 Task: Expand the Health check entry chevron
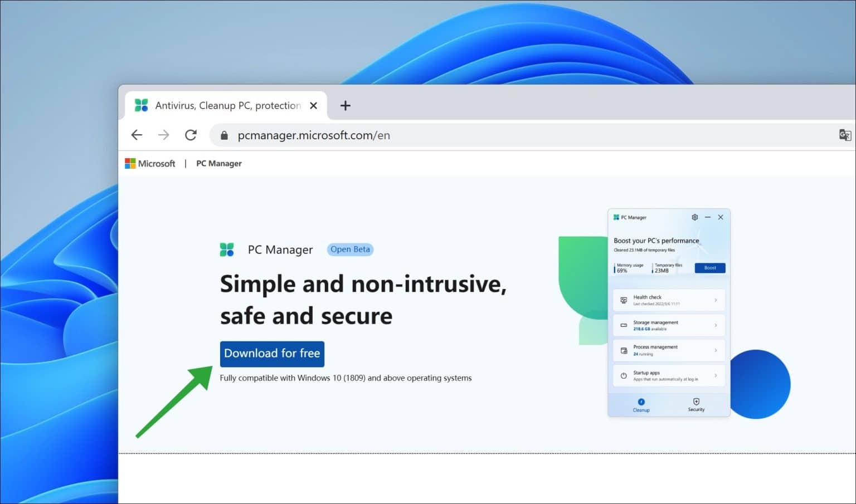716,300
